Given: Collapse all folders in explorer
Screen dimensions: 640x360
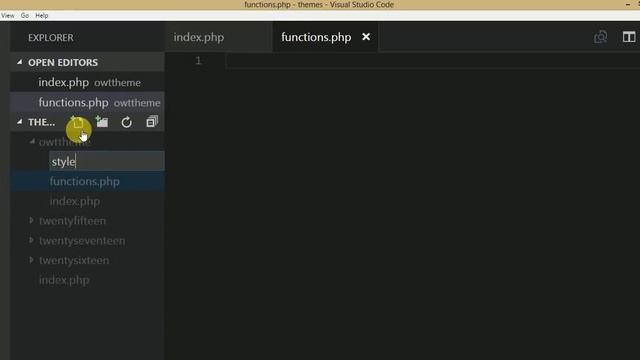Looking at the screenshot, I should point(152,122).
